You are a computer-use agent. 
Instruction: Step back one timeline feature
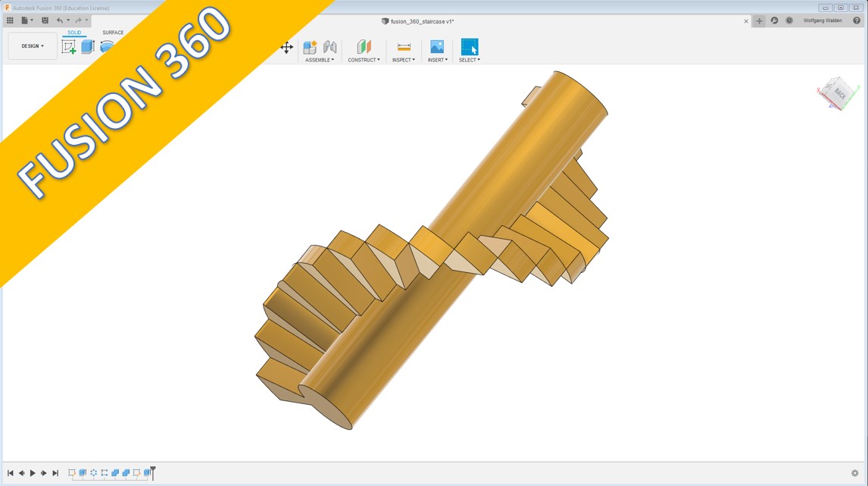(x=22, y=472)
